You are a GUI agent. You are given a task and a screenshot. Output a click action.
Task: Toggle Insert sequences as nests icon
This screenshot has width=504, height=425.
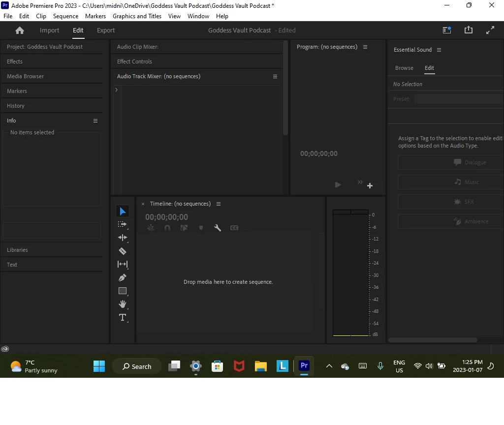(x=151, y=228)
